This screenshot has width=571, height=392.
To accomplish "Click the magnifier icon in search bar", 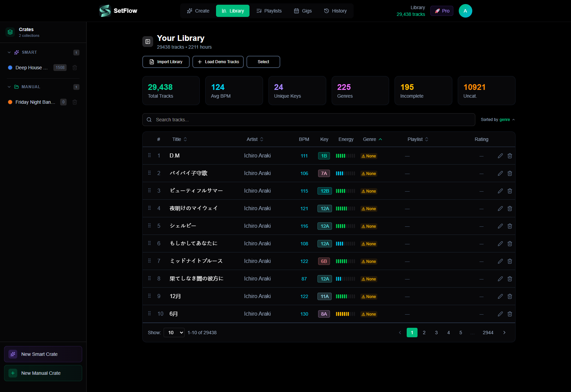I will pos(149,119).
